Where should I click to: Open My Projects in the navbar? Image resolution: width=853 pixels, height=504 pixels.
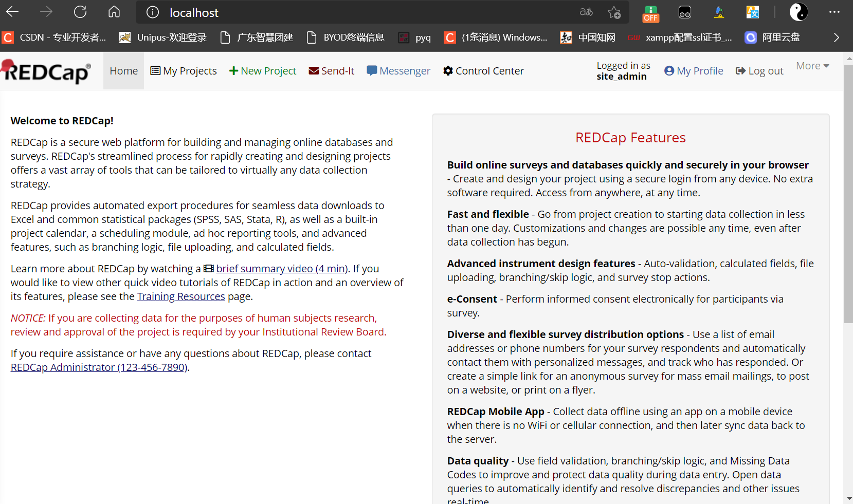click(x=184, y=71)
